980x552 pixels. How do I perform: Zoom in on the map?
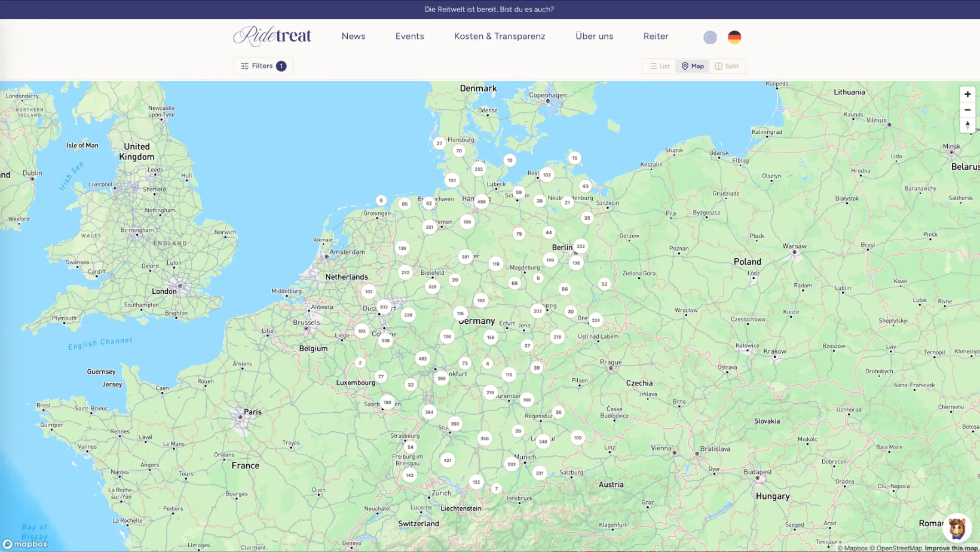tap(967, 94)
